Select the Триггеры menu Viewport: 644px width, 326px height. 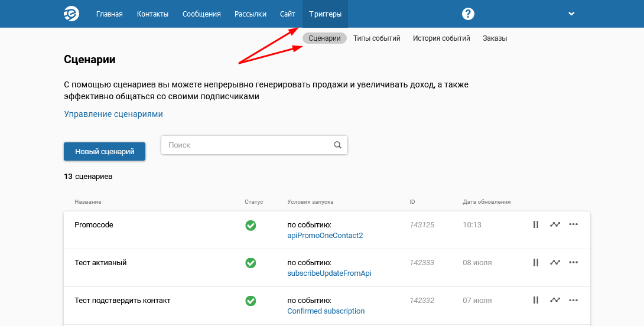point(326,14)
